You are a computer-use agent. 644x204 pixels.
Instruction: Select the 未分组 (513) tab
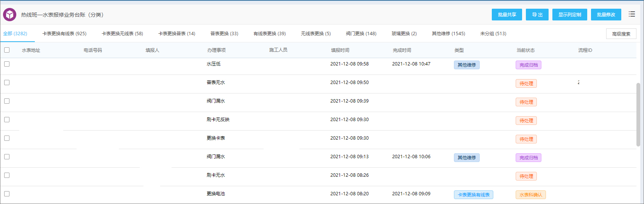pos(493,34)
